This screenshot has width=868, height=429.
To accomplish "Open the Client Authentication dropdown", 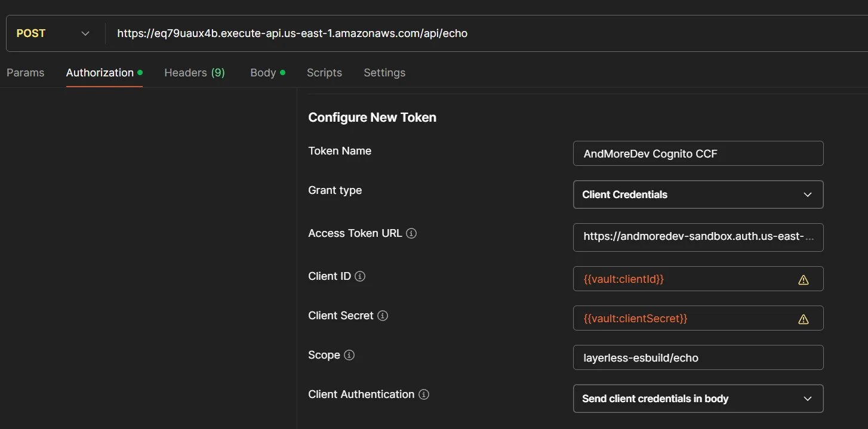I will 698,399.
